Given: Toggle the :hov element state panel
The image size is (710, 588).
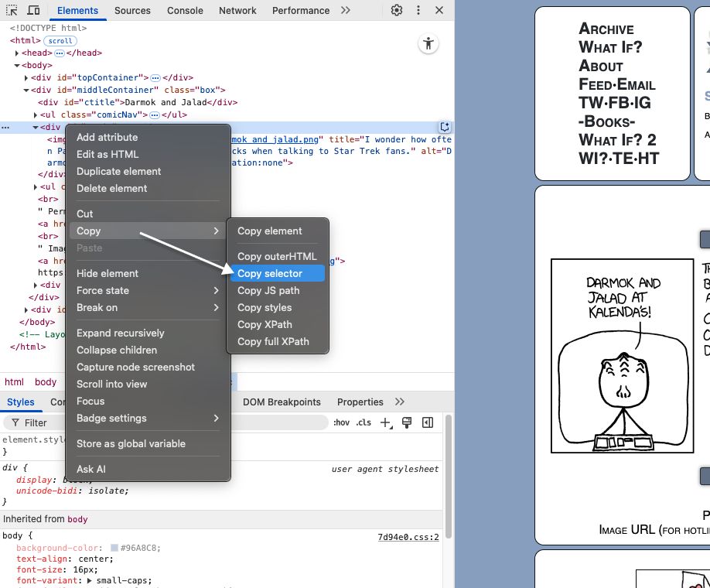Looking at the screenshot, I should pyautogui.click(x=341, y=422).
